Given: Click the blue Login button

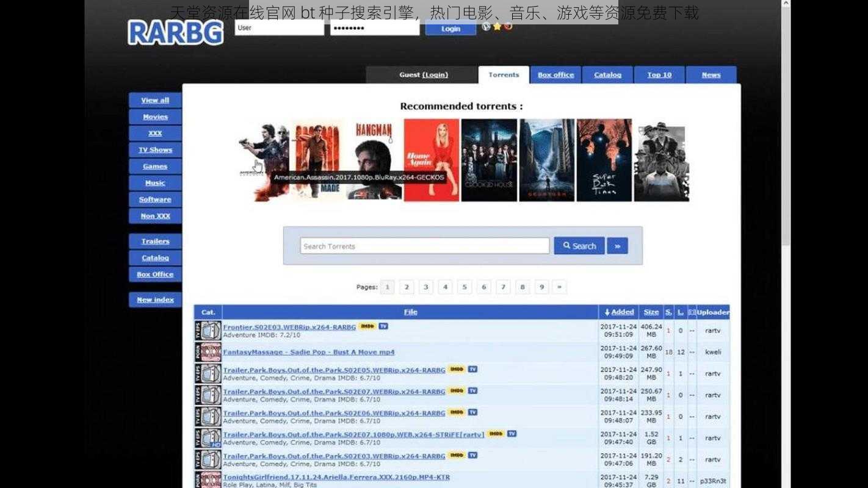Looking at the screenshot, I should tap(450, 28).
